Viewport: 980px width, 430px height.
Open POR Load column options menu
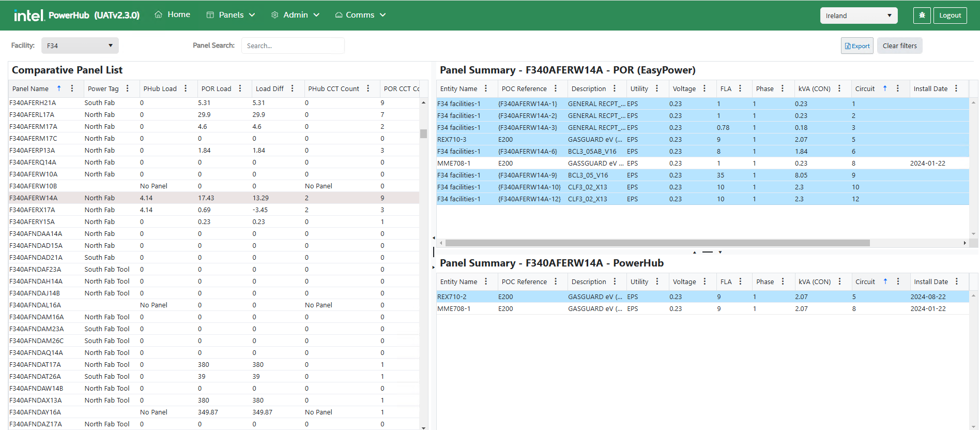pos(240,88)
